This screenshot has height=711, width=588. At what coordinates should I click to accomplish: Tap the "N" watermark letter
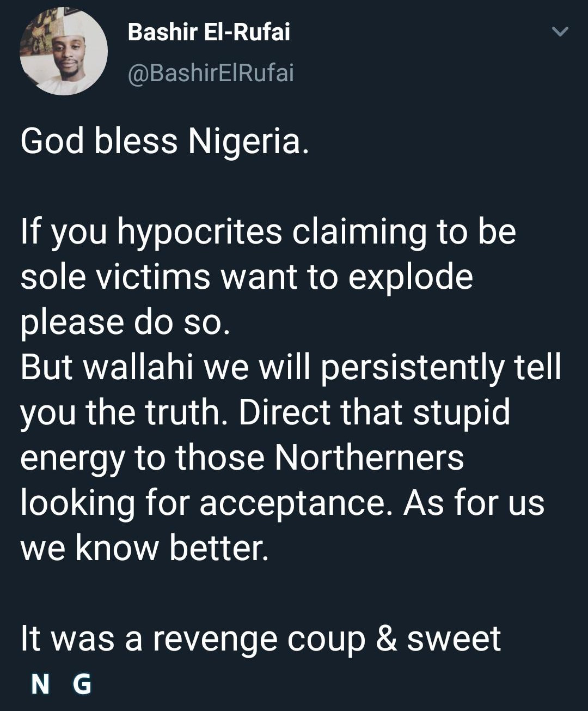pyautogui.click(x=40, y=684)
